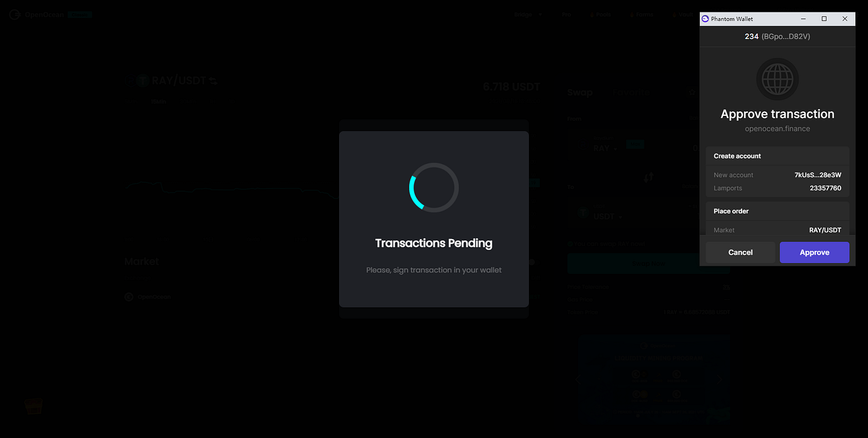
Task: Switch to the Favorite tab
Action: tap(631, 92)
